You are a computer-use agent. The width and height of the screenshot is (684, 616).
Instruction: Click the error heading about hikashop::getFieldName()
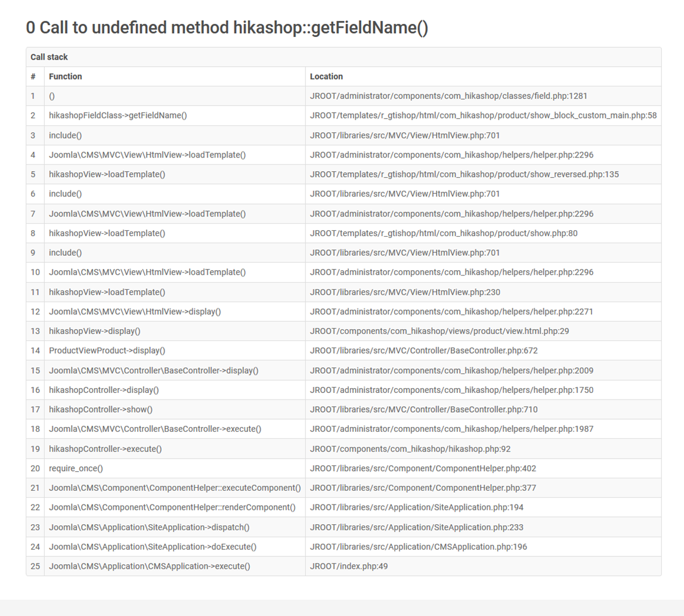pos(227,27)
